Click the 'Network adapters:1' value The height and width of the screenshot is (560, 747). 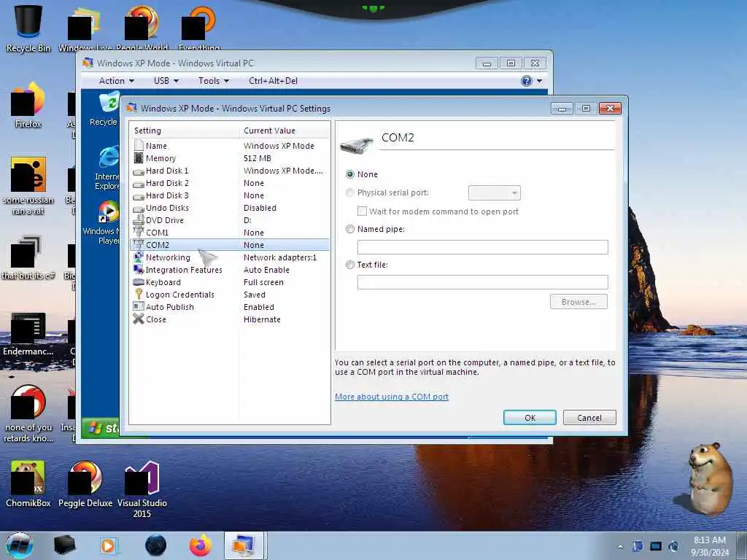[x=280, y=257]
